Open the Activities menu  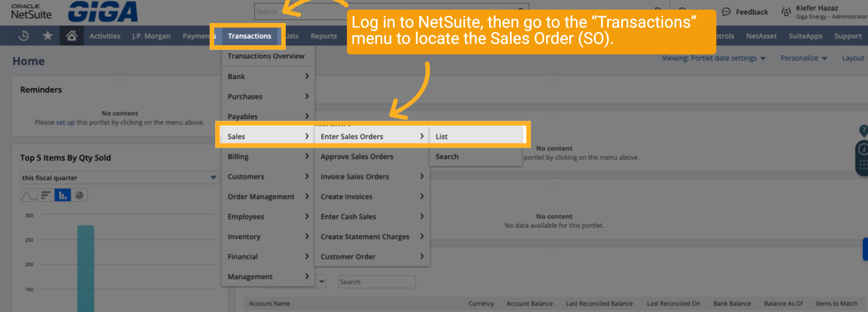(105, 36)
